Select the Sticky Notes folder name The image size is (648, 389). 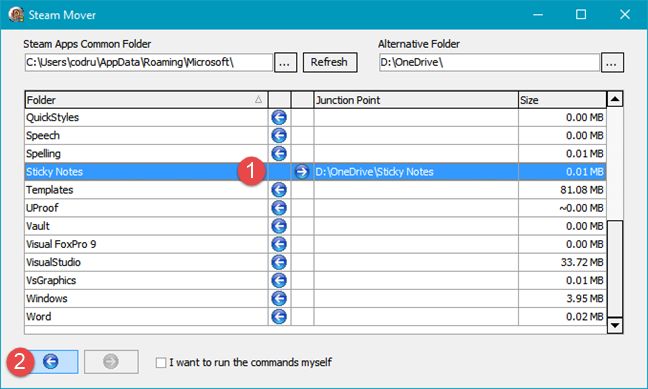tap(55, 172)
